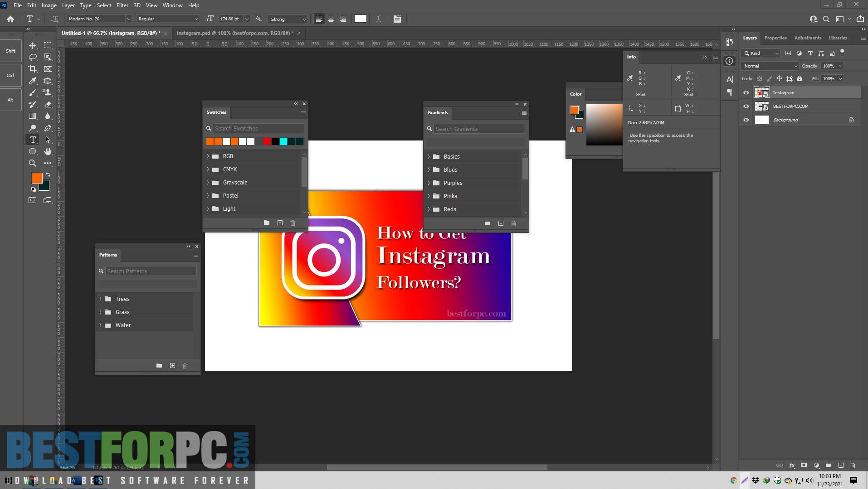Hide the Background layer
The image size is (868, 489).
click(746, 120)
